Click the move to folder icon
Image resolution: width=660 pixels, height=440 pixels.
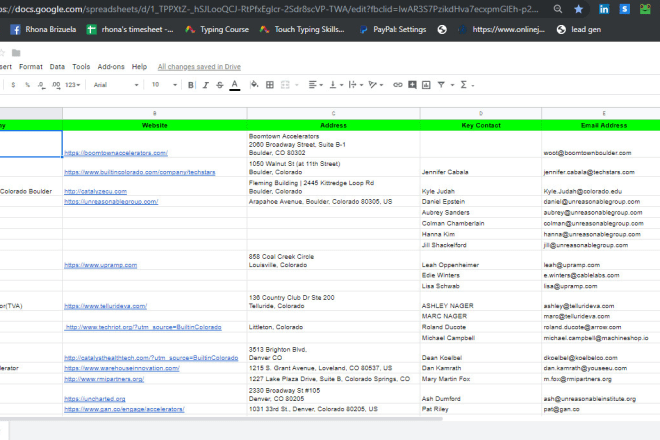tap(16, 53)
